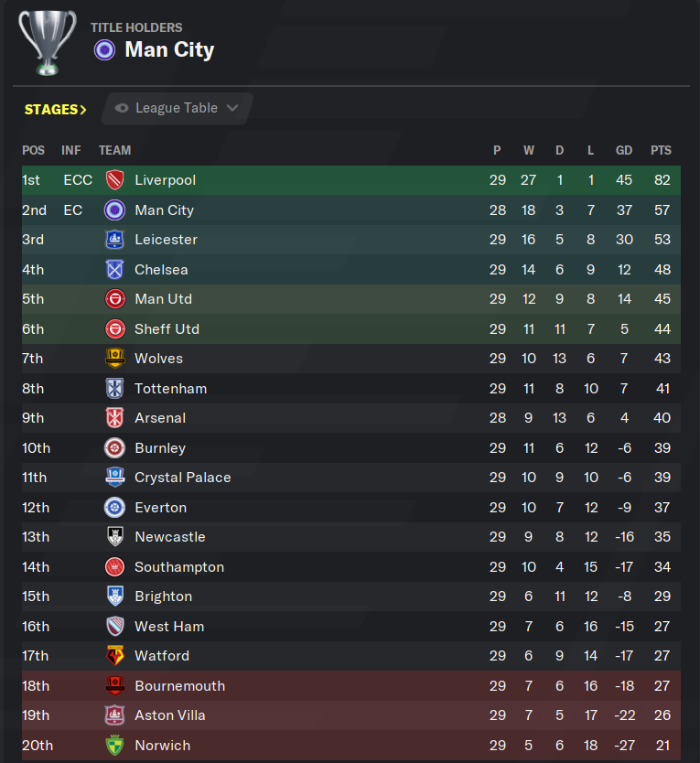Screen dimensions: 700x763
Task: Click the Norwich club badge icon
Action: click(115, 746)
